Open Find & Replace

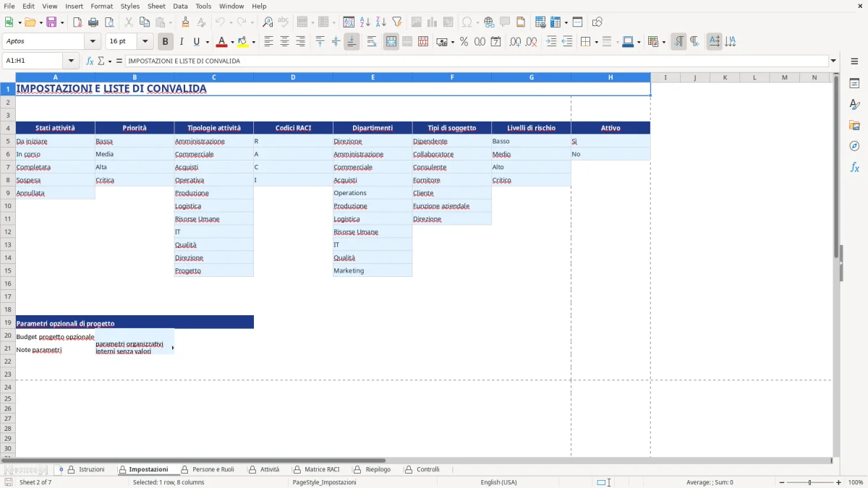268,22
